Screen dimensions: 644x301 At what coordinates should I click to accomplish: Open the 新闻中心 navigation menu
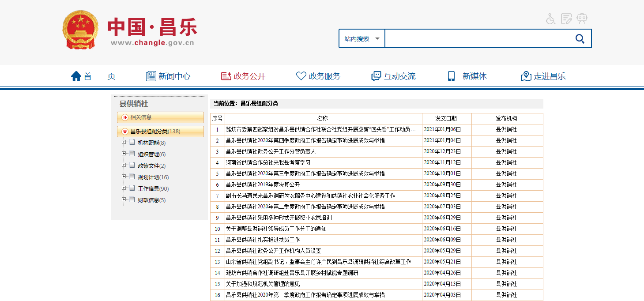tap(168, 76)
